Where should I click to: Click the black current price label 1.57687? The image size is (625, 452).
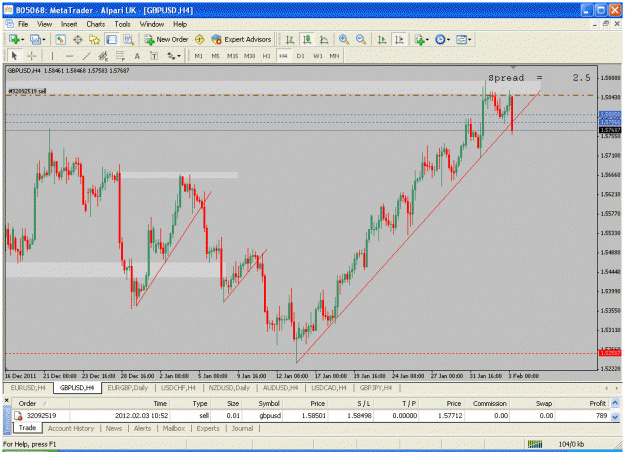610,130
